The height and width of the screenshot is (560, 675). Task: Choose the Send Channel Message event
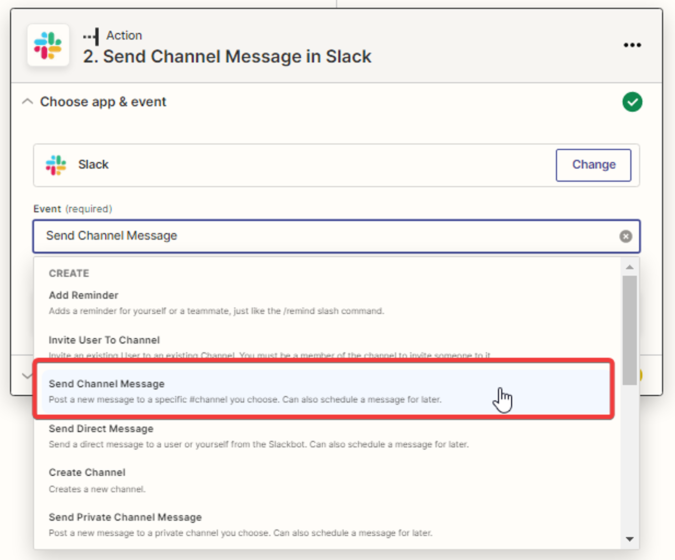325,390
